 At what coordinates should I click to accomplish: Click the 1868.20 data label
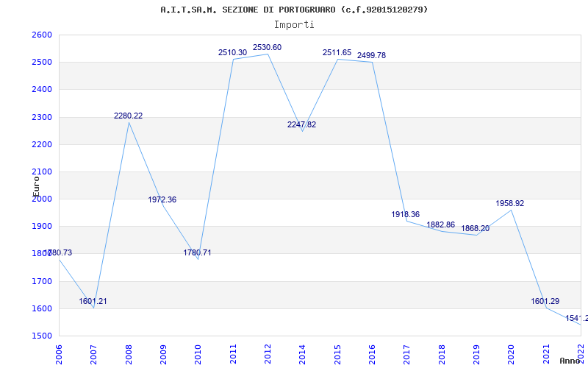point(475,228)
